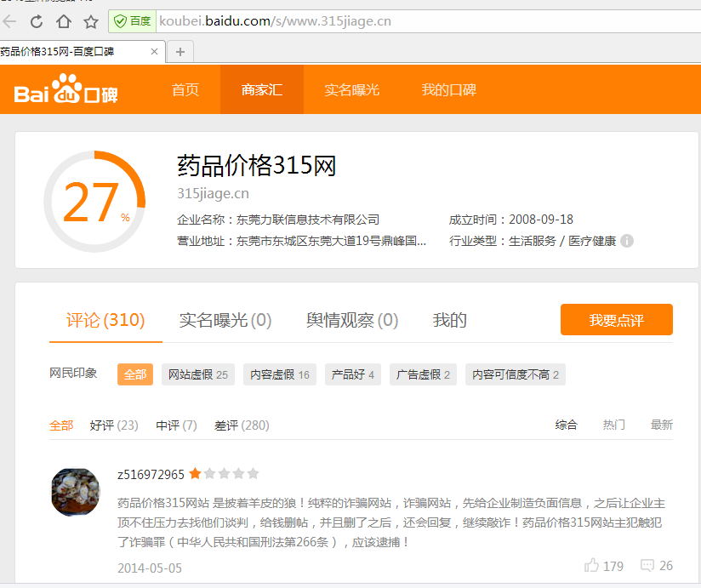Sort reviews by 综合
Screen dimensions: 701x588
click(566, 425)
